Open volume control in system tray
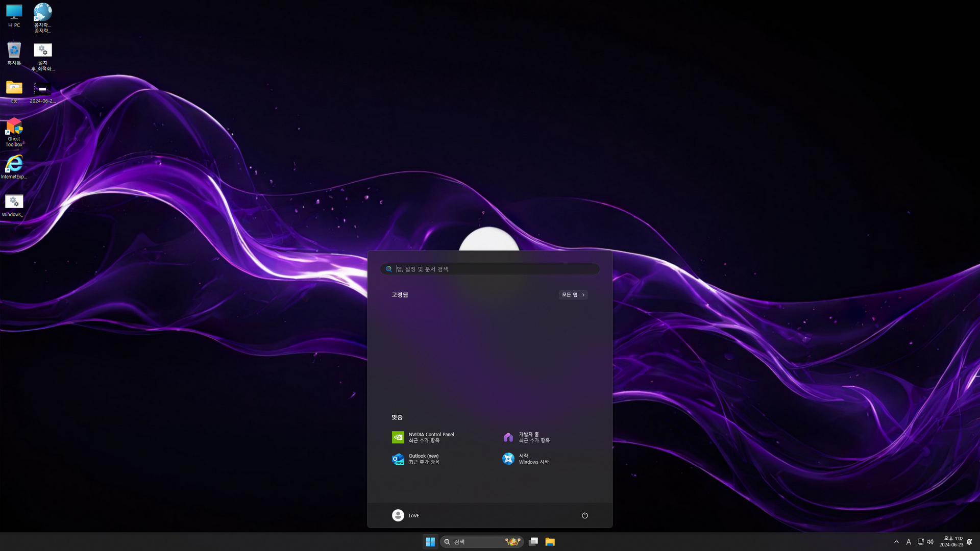 [930, 542]
